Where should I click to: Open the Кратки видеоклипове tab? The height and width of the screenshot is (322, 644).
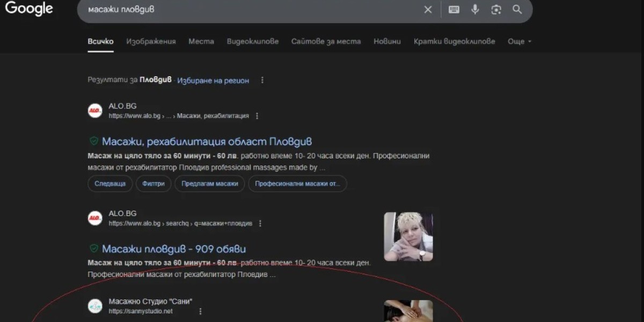(x=455, y=41)
